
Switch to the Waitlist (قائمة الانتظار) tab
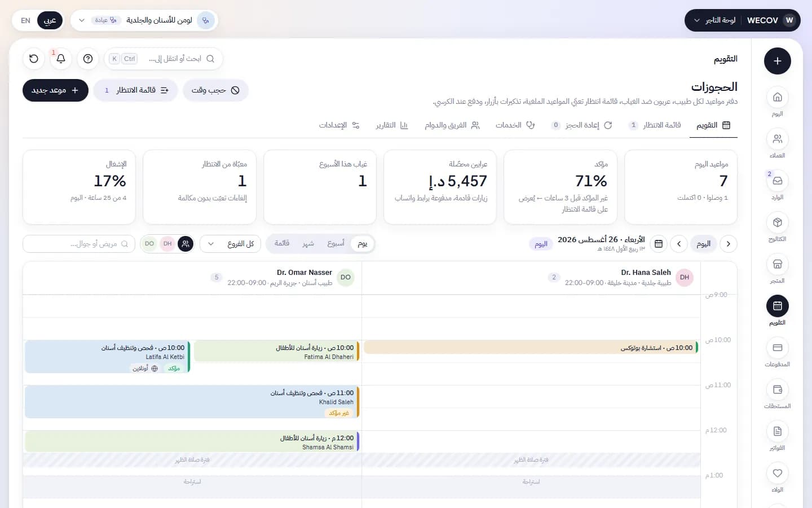(x=655, y=125)
